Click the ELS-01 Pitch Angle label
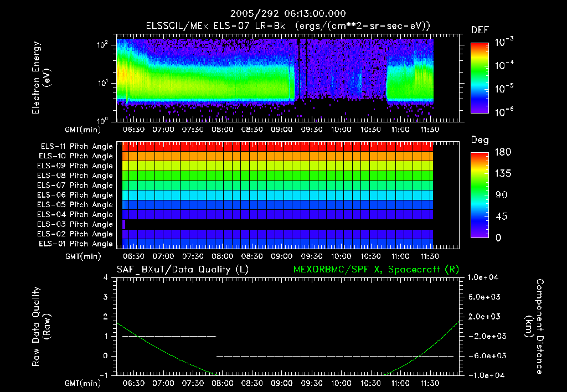The width and height of the screenshot is (567, 392). pos(75,244)
